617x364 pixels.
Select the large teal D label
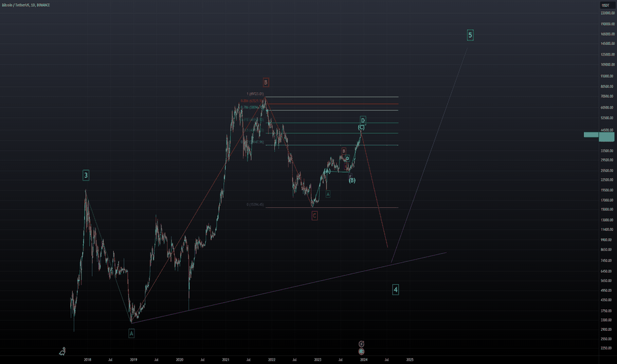363,120
